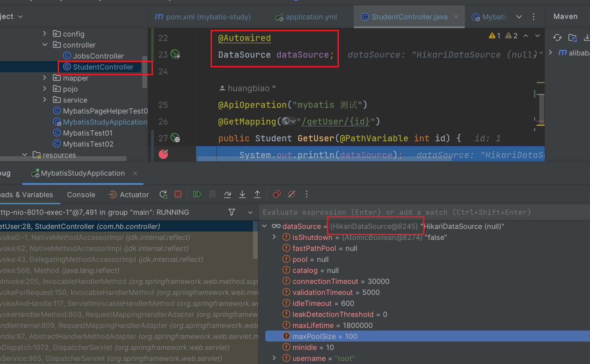Image resolution: width=590 pixels, height=364 pixels.
Task: Expand the alibaba Maven project node
Action: (551, 52)
